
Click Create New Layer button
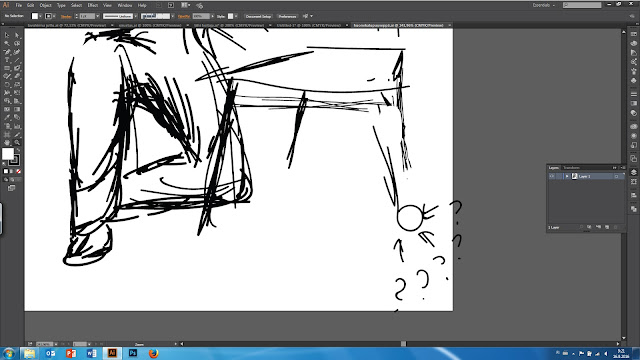[x=607, y=227]
